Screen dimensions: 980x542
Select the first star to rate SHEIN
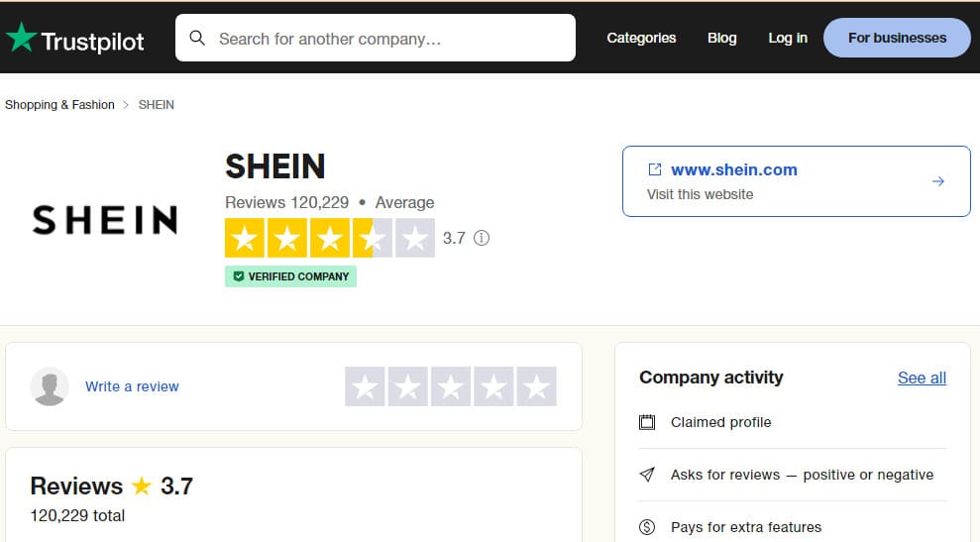[x=365, y=386]
